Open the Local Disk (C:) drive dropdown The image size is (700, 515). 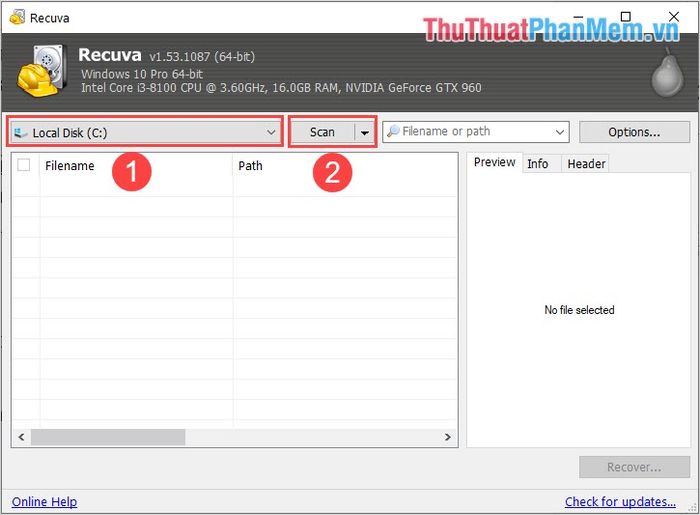click(145, 133)
